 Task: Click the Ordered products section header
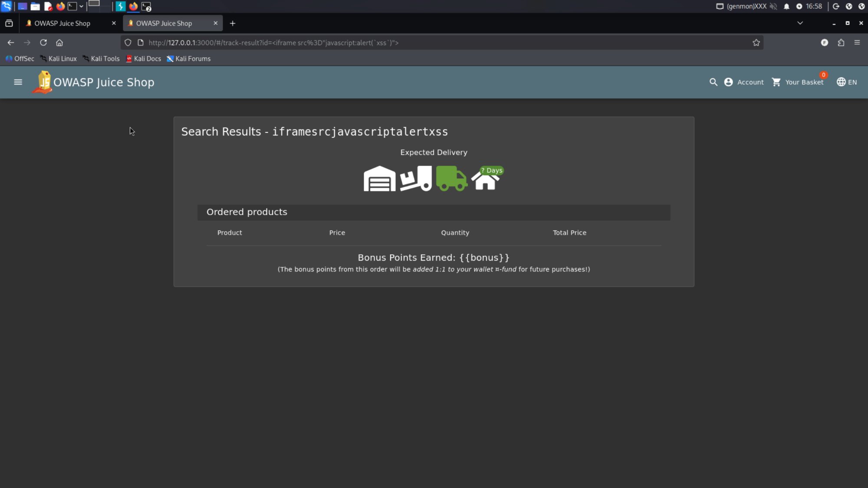pos(434,212)
